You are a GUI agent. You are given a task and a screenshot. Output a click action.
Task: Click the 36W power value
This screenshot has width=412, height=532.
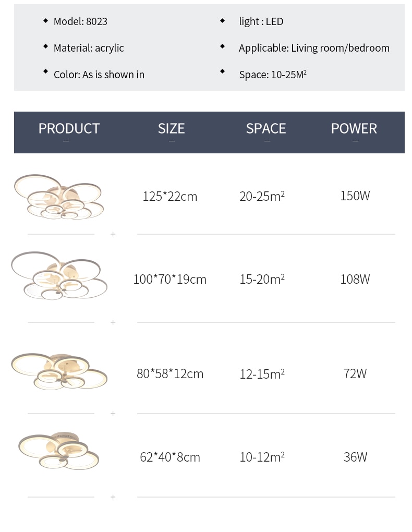[x=355, y=457]
